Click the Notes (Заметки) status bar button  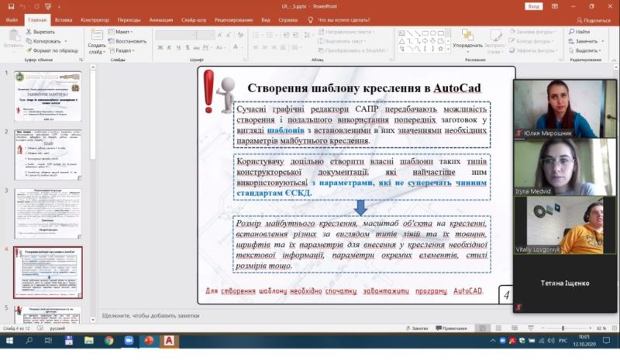point(417,328)
